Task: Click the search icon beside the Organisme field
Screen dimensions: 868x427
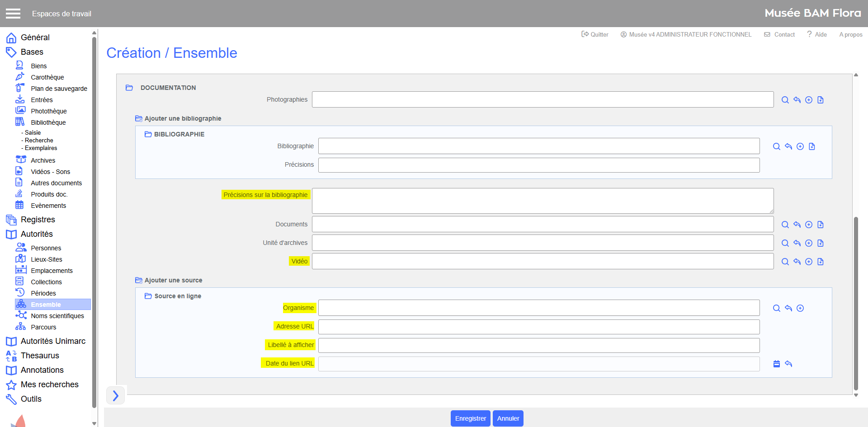Action: [776, 308]
